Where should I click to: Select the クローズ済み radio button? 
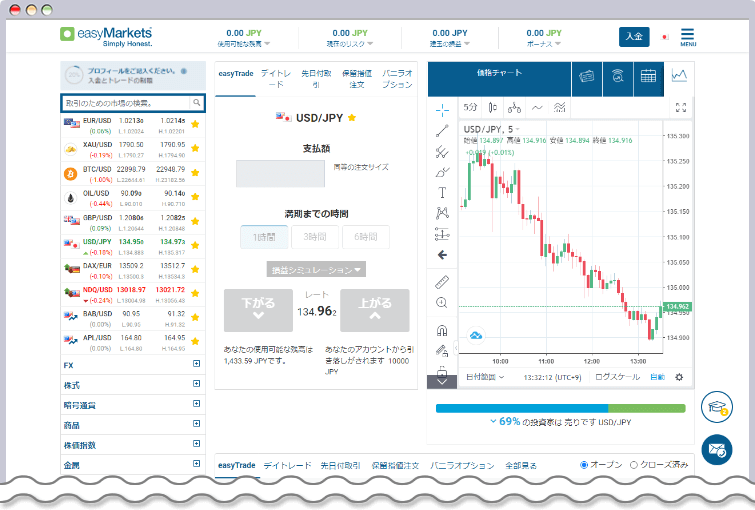(634, 465)
